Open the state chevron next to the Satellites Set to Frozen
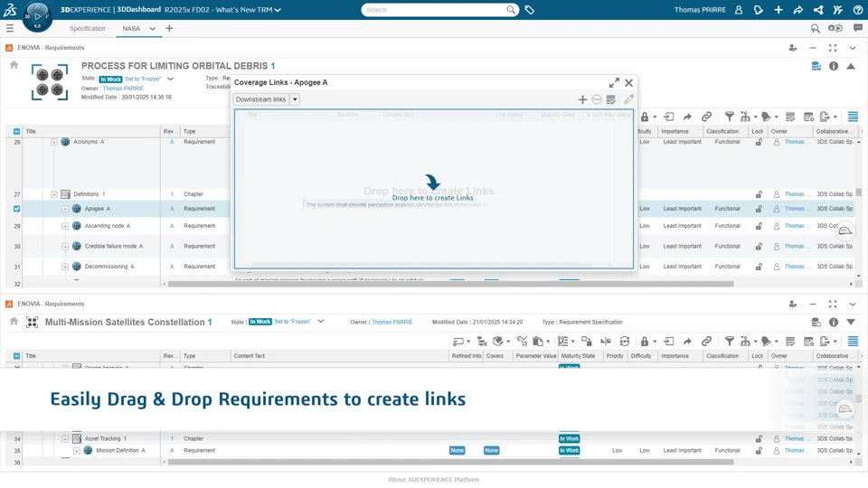Viewport: 868px width, 488px height. tap(320, 322)
